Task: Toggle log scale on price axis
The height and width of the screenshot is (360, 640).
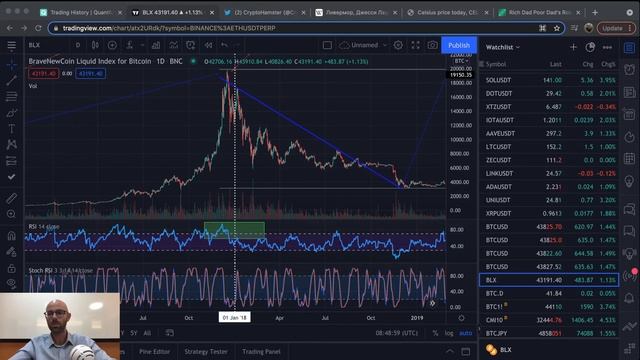Action: tap(449, 333)
